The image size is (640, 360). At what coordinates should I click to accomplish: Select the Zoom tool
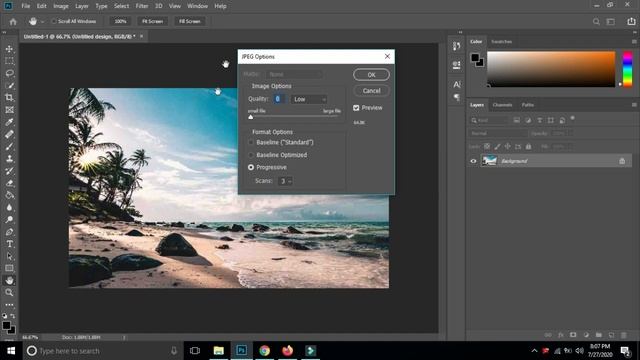click(x=9, y=293)
